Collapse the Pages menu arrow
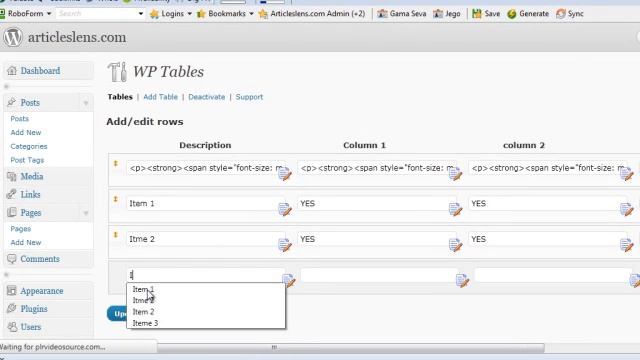640x360 pixels. pyautogui.click(x=86, y=213)
